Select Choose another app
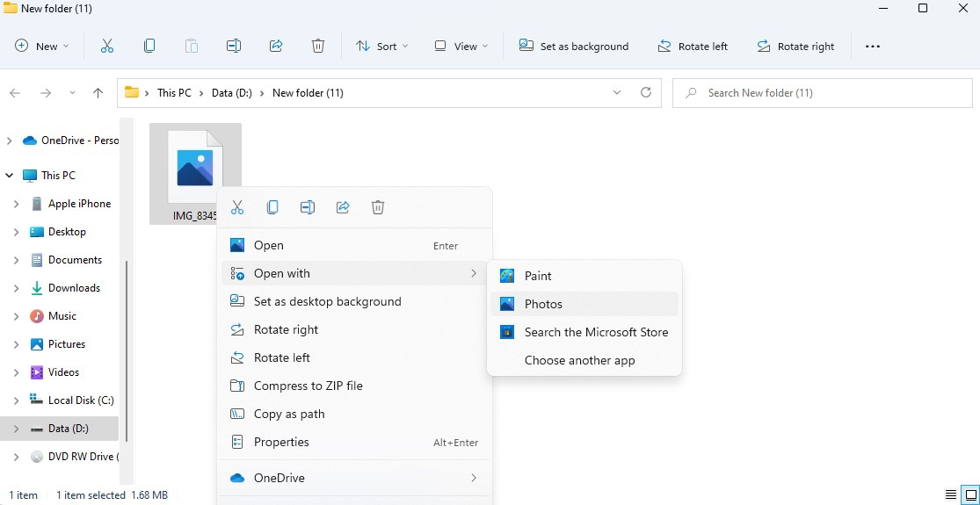The image size is (980, 505). pos(584,360)
